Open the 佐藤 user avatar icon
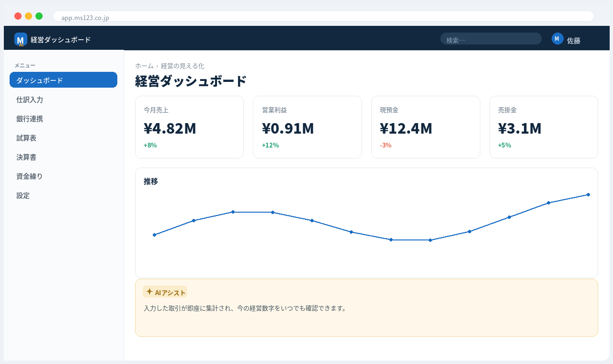The width and height of the screenshot is (613, 364). pos(557,39)
